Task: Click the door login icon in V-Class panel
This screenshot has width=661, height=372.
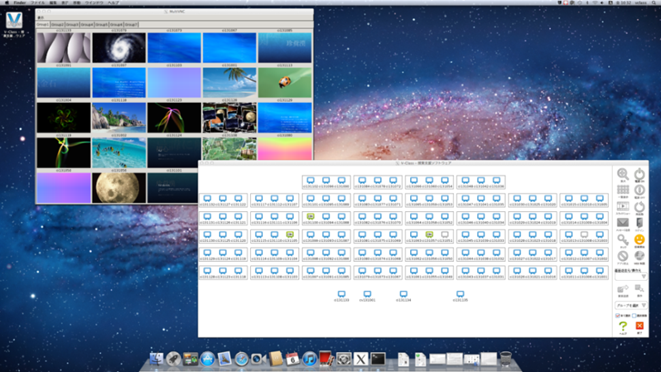Action: pyautogui.click(x=640, y=222)
